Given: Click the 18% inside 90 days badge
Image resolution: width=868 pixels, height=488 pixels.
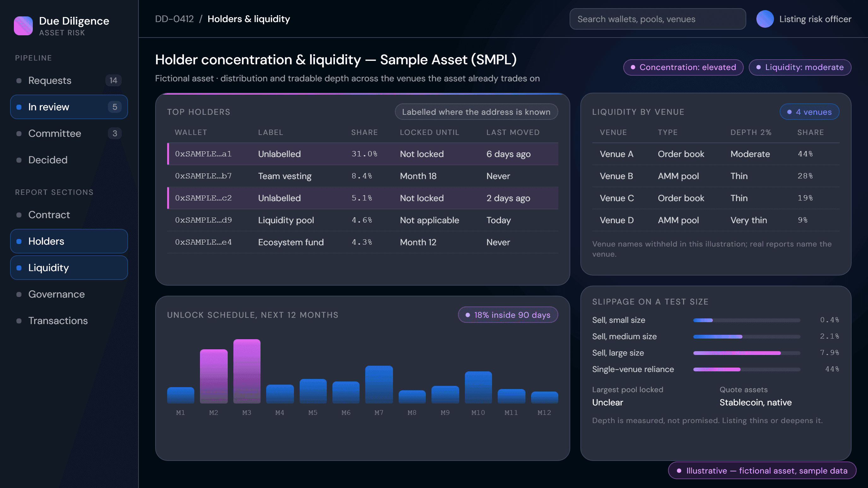Looking at the screenshot, I should [x=508, y=315].
